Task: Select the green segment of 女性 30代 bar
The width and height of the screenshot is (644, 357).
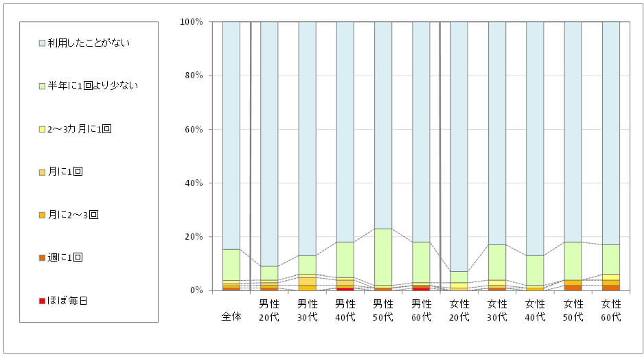Action: click(497, 262)
